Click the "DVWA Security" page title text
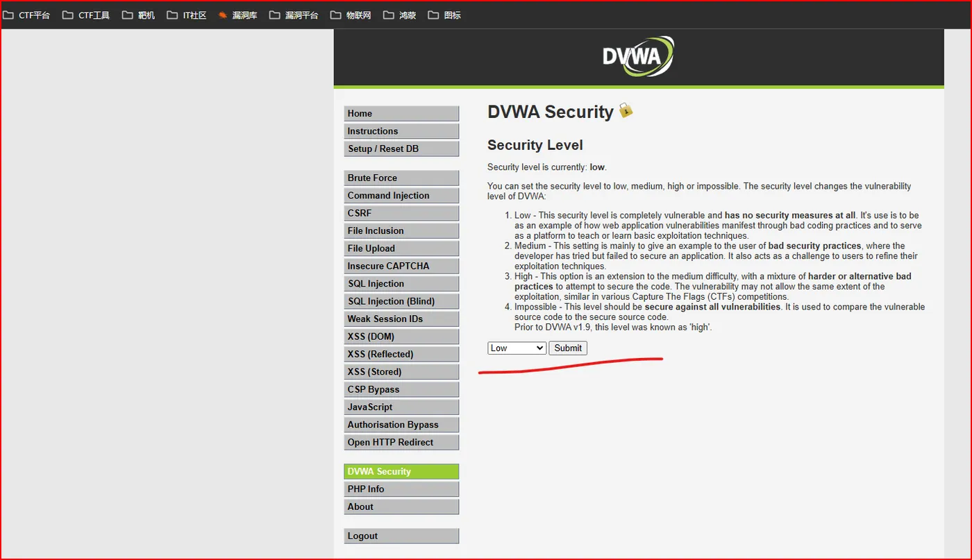The height and width of the screenshot is (560, 972). click(x=551, y=112)
